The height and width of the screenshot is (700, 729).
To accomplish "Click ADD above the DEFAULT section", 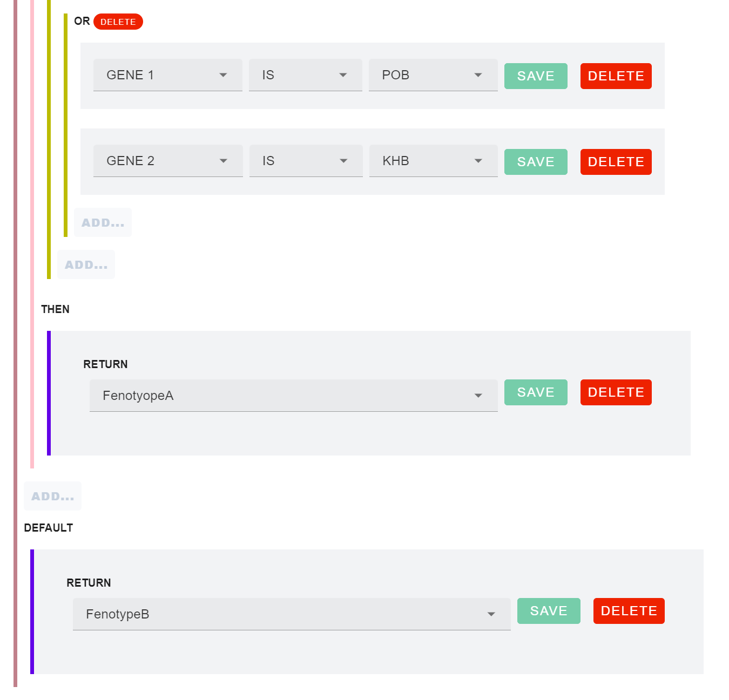I will (52, 496).
